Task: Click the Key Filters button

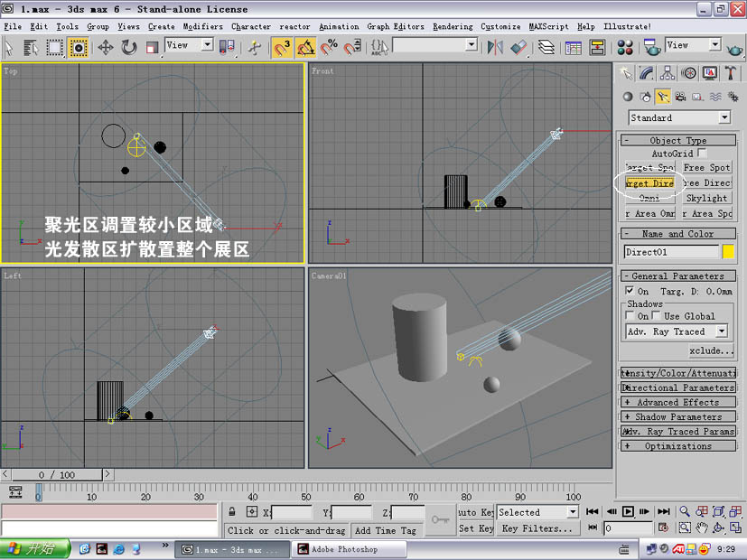Action: [x=537, y=528]
